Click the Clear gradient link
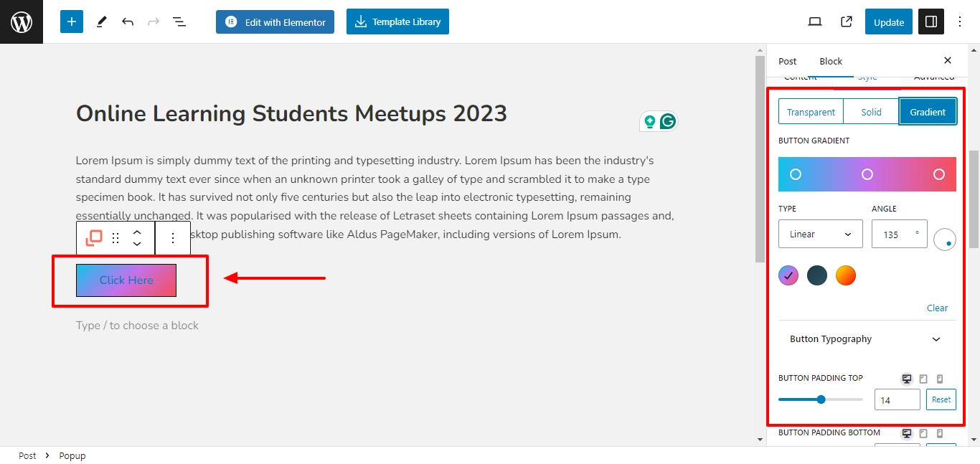980x464 pixels. [x=937, y=308]
